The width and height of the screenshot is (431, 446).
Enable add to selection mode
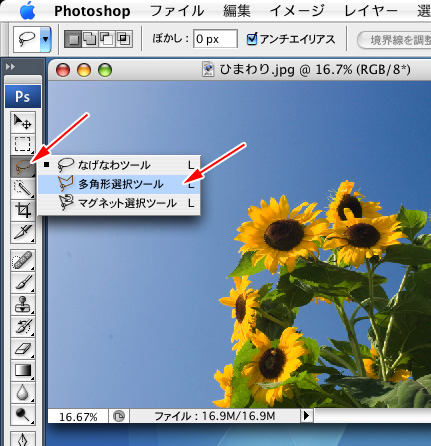pos(90,39)
